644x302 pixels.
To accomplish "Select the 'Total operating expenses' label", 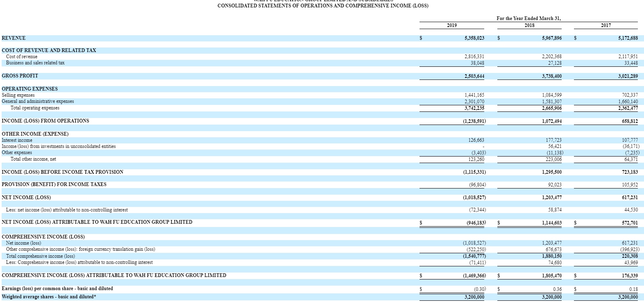I will click(35, 108).
